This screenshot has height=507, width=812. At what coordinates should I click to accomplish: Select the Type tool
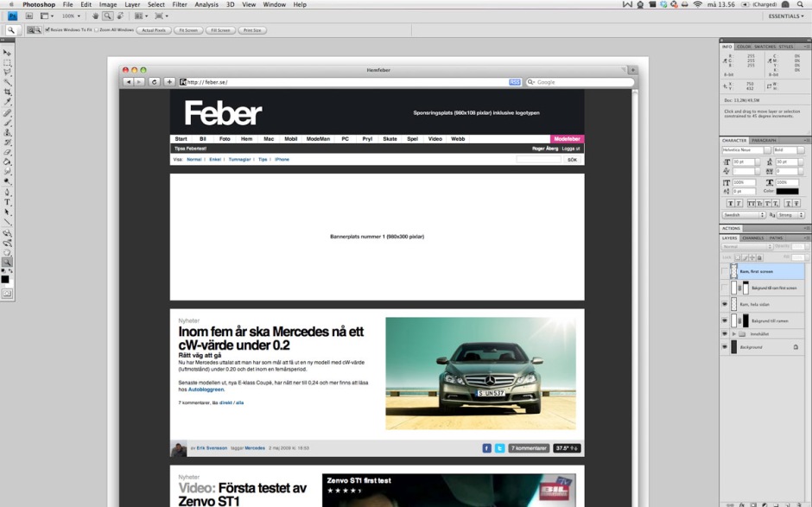pos(7,202)
